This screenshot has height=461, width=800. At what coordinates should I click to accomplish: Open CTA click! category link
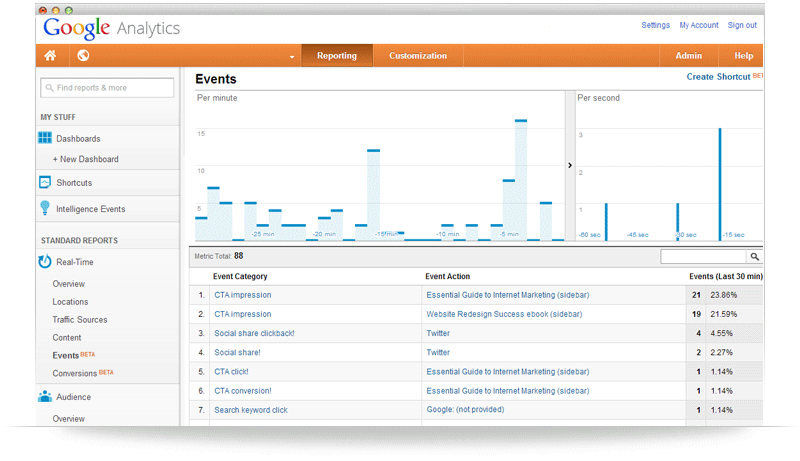click(x=231, y=372)
